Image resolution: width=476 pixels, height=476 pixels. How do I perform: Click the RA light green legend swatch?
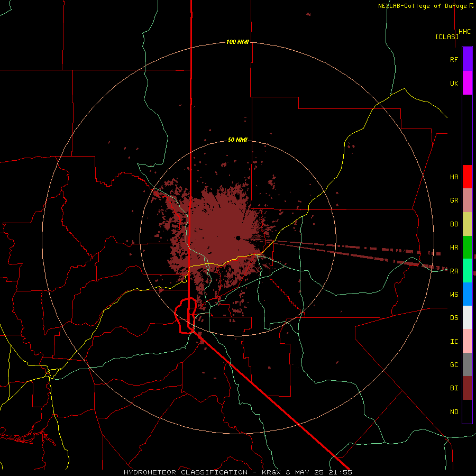[467, 271]
